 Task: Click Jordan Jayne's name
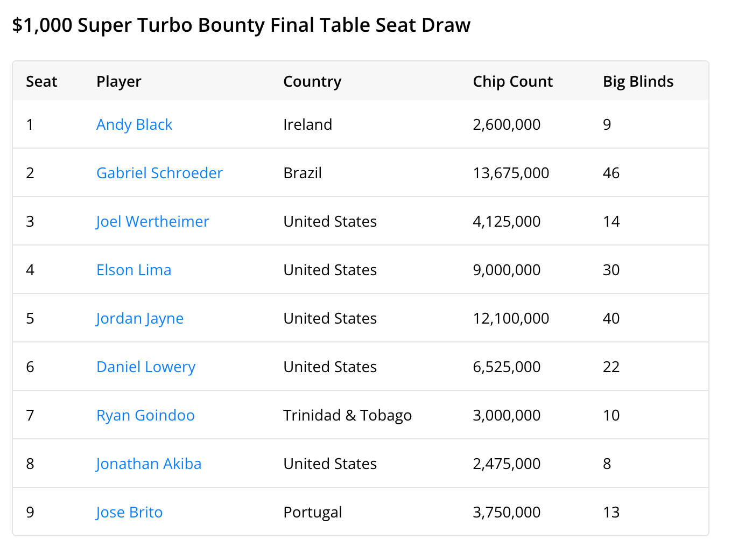[x=139, y=318]
